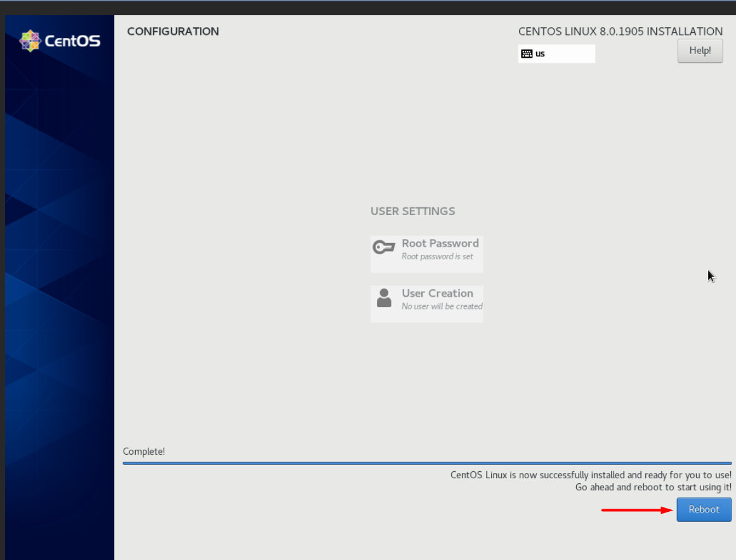Click "Go ahead and reboot" message line

pos(653,487)
